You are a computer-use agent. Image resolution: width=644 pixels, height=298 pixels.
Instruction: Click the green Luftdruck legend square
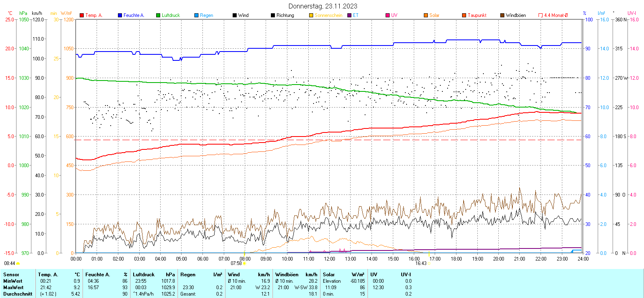pyautogui.click(x=158, y=15)
